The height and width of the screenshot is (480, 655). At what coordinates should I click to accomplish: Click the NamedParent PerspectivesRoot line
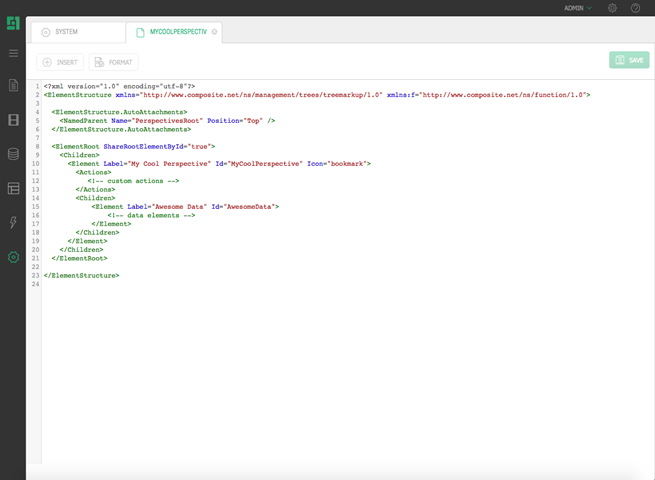pyautogui.click(x=167, y=121)
